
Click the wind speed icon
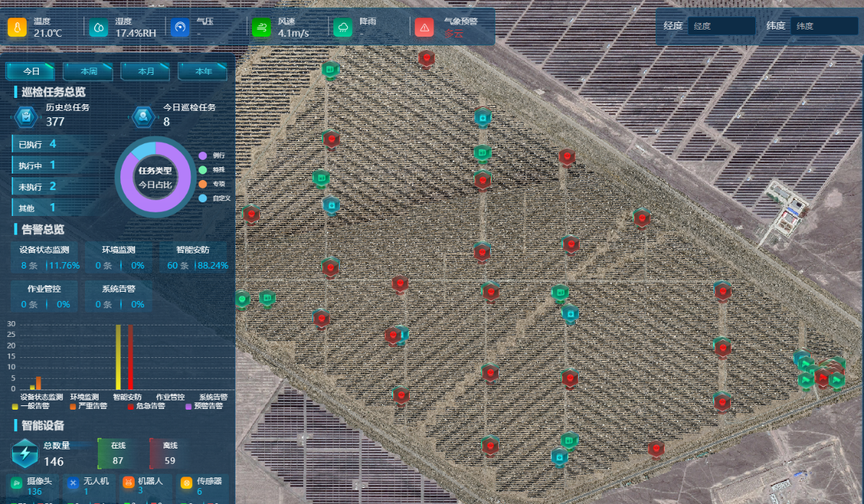point(261,27)
